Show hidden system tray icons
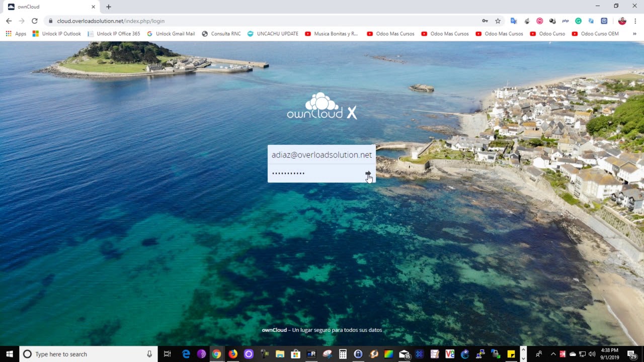Screen dimensions: 644x362 (x=553, y=354)
